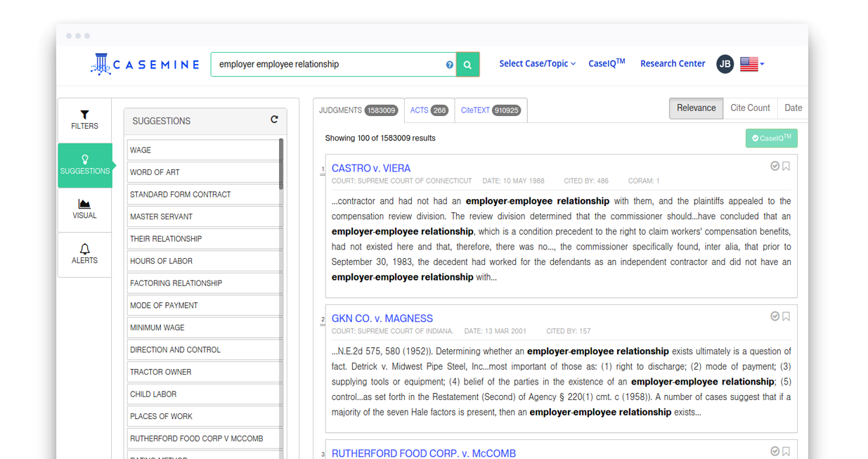Switch to the CiteTEXT tab

pyautogui.click(x=490, y=110)
